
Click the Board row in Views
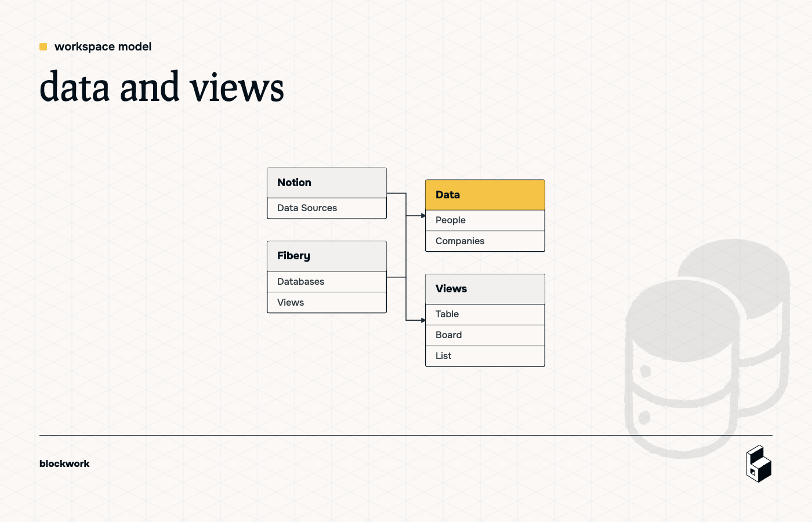[x=485, y=335]
